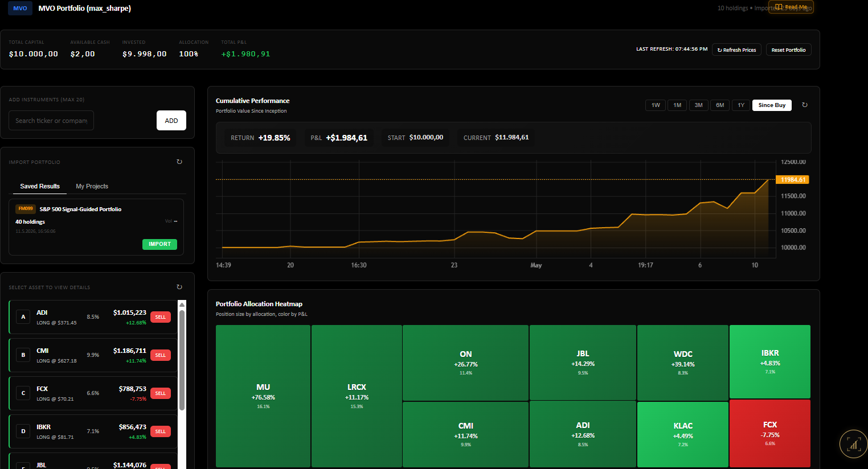Click the B badge of CMI
The image size is (868, 469).
tap(23, 355)
